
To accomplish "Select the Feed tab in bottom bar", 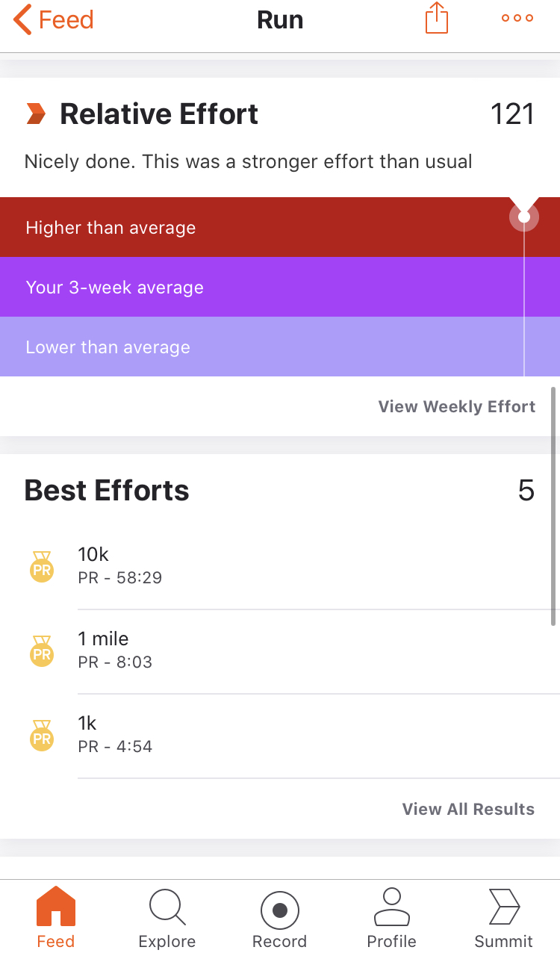I will (x=56, y=918).
